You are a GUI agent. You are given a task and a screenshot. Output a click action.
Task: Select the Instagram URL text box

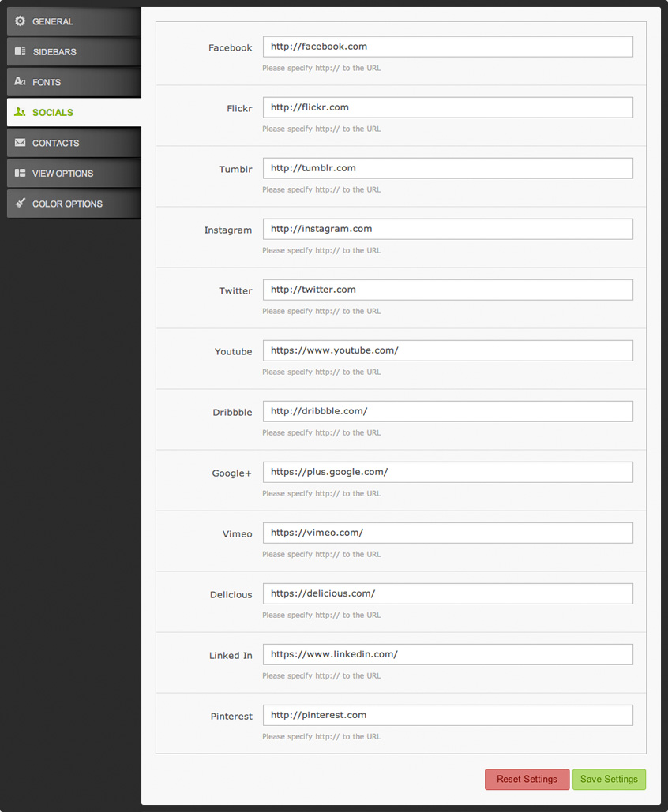click(x=448, y=229)
